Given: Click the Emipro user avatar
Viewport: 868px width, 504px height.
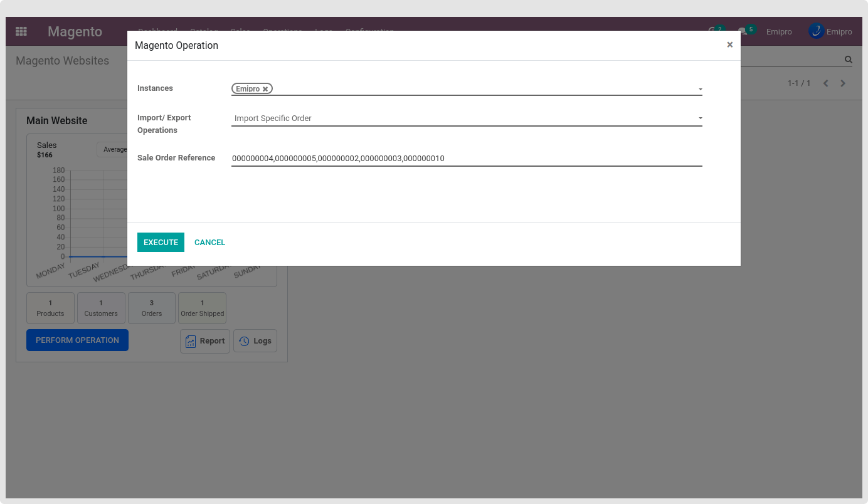Looking at the screenshot, I should (816, 31).
